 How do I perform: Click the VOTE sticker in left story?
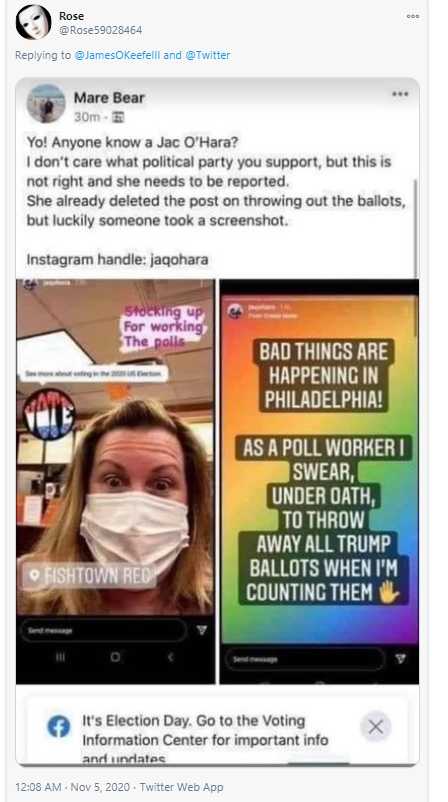click(49, 414)
